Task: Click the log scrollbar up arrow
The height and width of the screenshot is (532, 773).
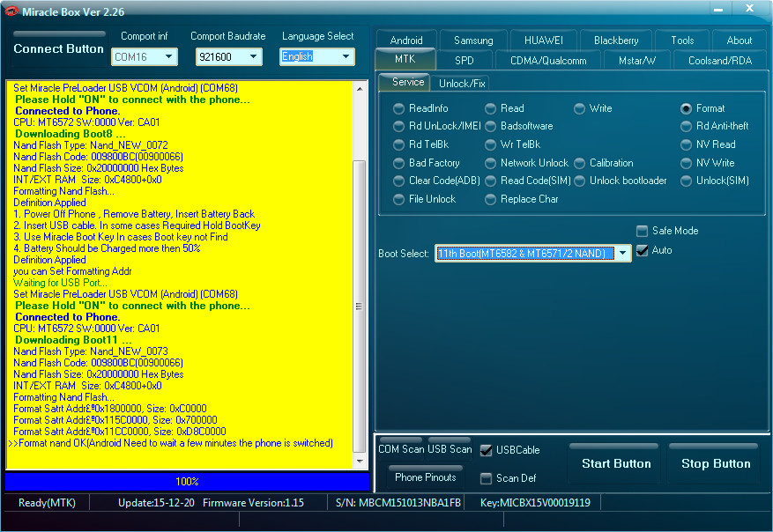Action: coord(360,89)
